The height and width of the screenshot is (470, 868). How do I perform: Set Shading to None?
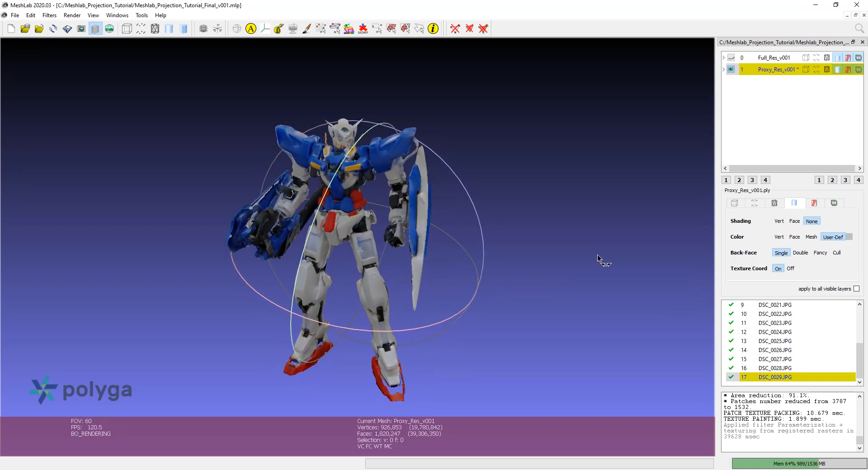click(811, 221)
